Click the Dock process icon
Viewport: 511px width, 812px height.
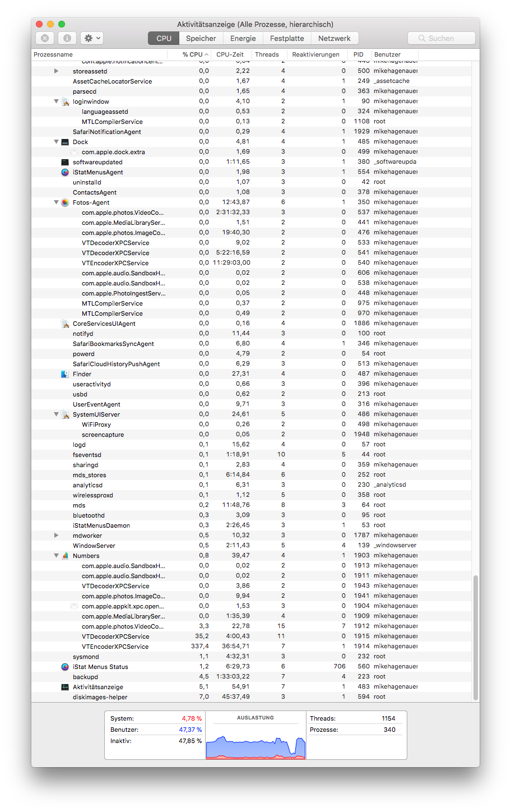pos(65,142)
